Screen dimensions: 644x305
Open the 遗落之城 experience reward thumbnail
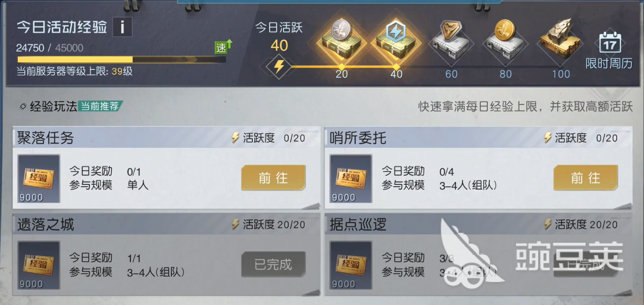39,265
